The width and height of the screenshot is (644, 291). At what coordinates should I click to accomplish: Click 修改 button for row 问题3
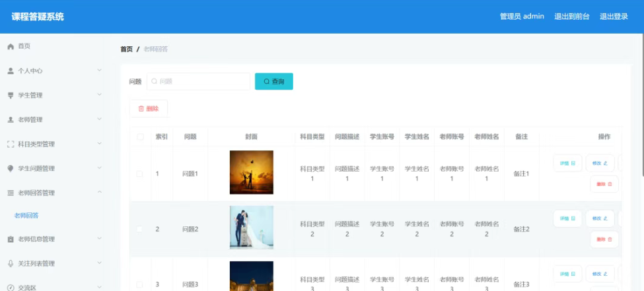click(600, 274)
